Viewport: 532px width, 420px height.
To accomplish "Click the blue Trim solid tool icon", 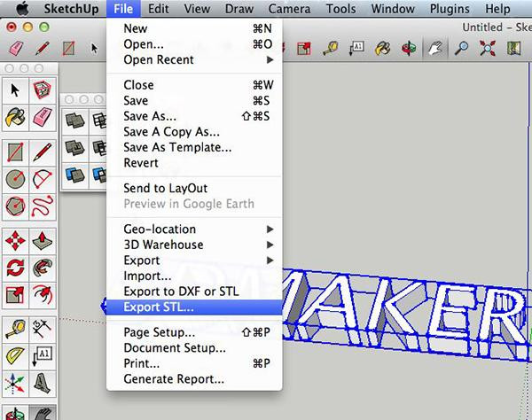I will click(x=75, y=175).
